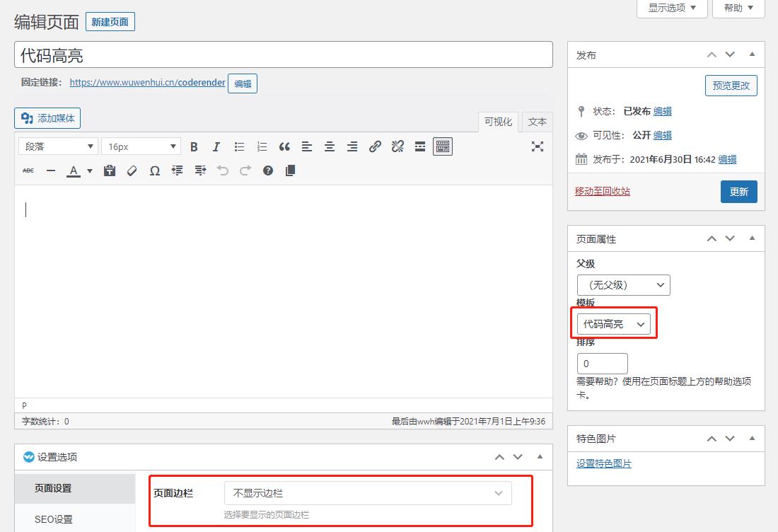The height and width of the screenshot is (532, 778).
Task: Open the text color picker arrow
Action: coord(90,170)
